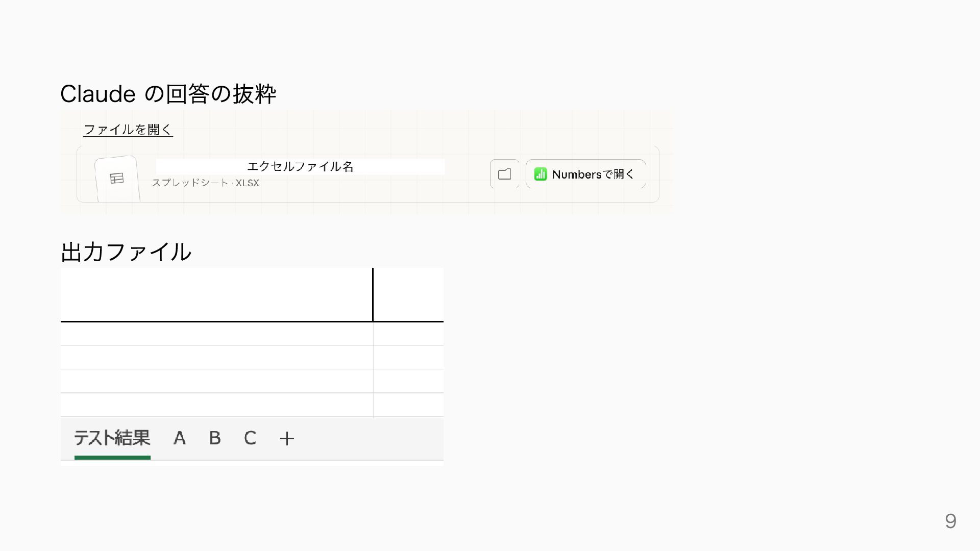Select the first right-column cell below the header
The image size is (980, 551).
pyautogui.click(x=408, y=334)
